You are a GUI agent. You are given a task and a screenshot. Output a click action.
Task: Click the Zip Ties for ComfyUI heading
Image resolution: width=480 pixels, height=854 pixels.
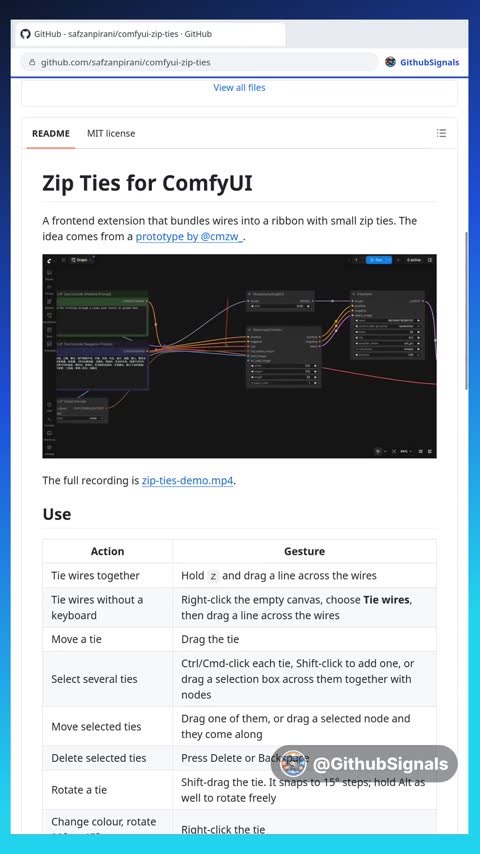148,184
